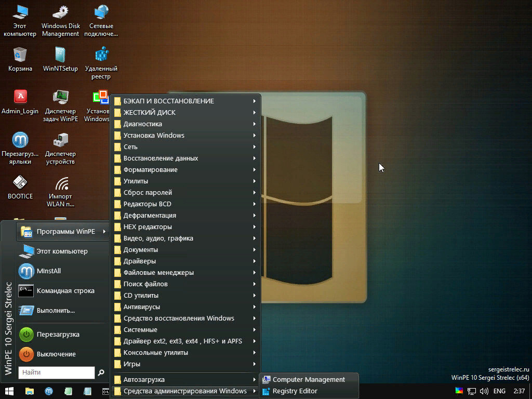The height and width of the screenshot is (399, 532).
Task: Click the Перезагрузка restart button
Action: [63, 334]
